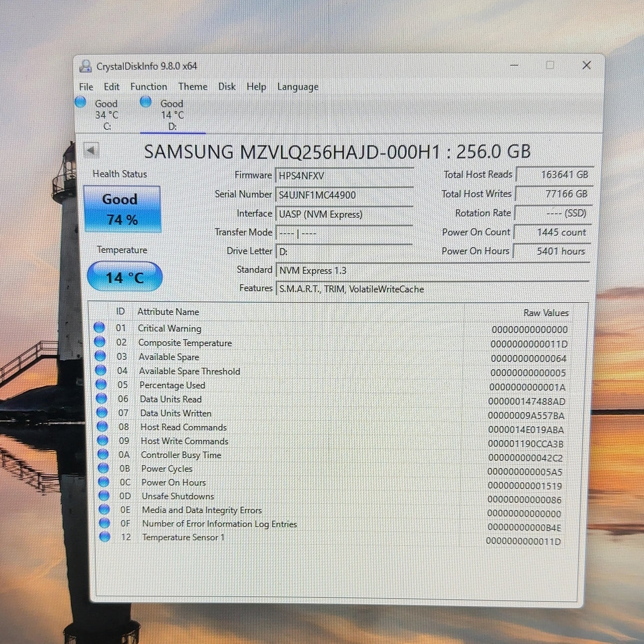
Task: Click the Rotation Rate value (SSD)
Action: [553, 213]
